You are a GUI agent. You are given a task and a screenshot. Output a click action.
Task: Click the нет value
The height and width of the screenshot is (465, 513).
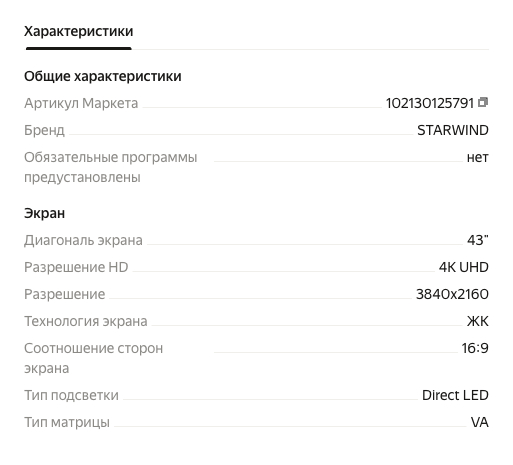[477, 157]
